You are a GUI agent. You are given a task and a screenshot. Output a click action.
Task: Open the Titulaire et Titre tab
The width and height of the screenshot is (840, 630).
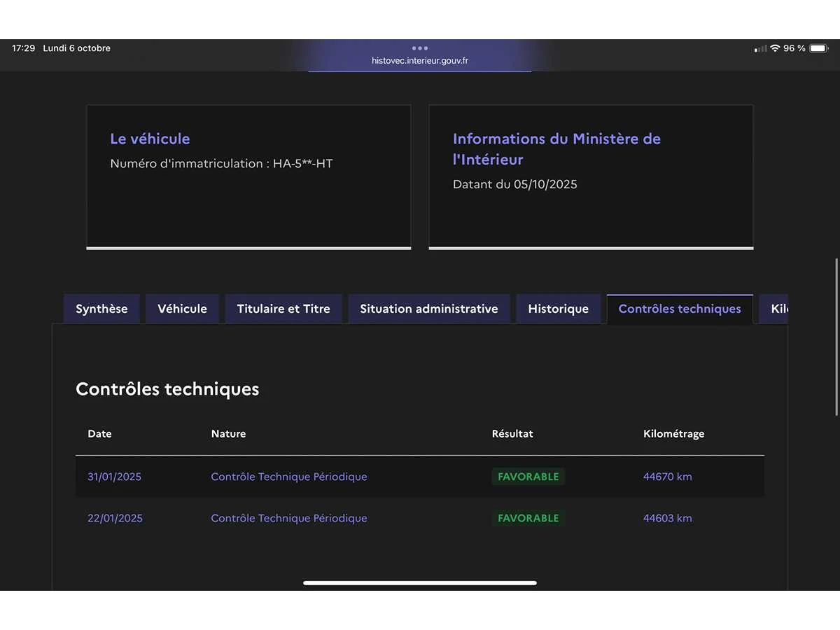point(283,309)
